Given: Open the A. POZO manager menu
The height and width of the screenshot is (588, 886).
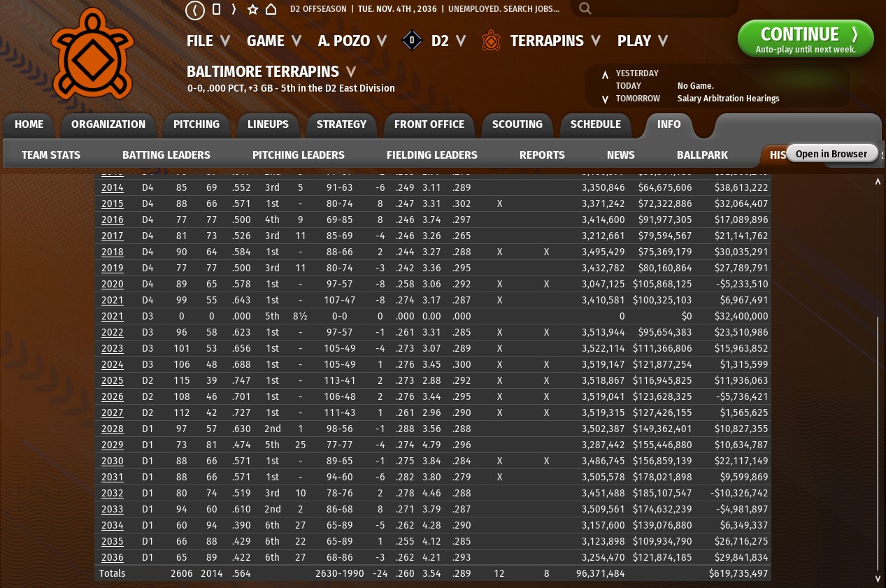Looking at the screenshot, I should (x=352, y=41).
